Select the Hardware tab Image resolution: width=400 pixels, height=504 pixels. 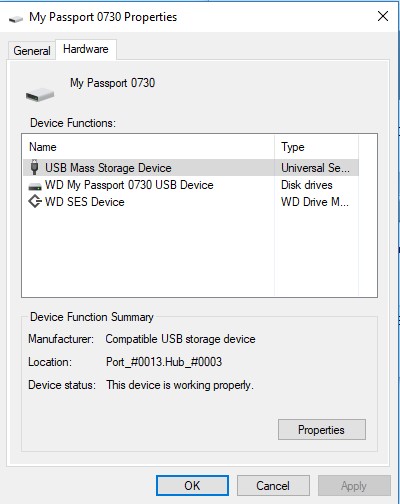[86, 49]
